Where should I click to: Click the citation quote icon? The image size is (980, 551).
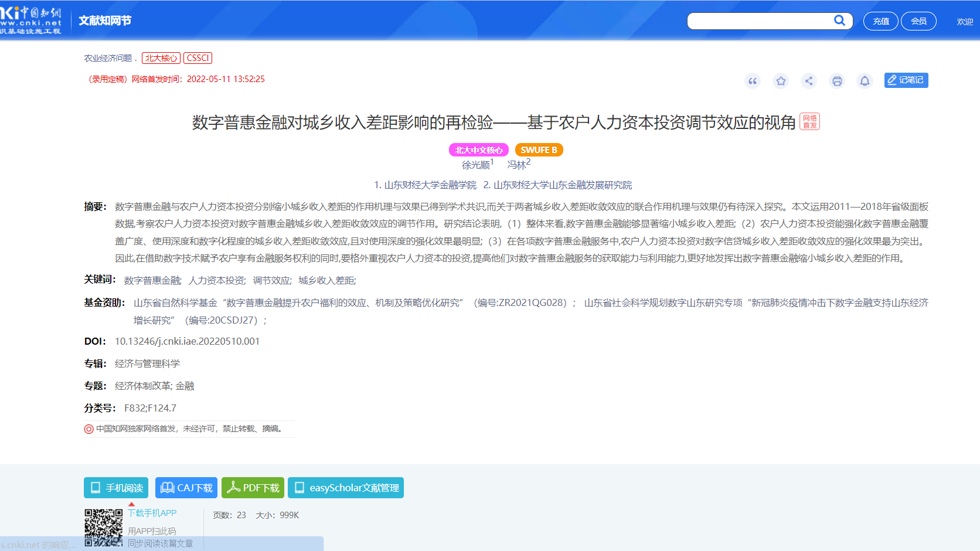[x=753, y=81]
